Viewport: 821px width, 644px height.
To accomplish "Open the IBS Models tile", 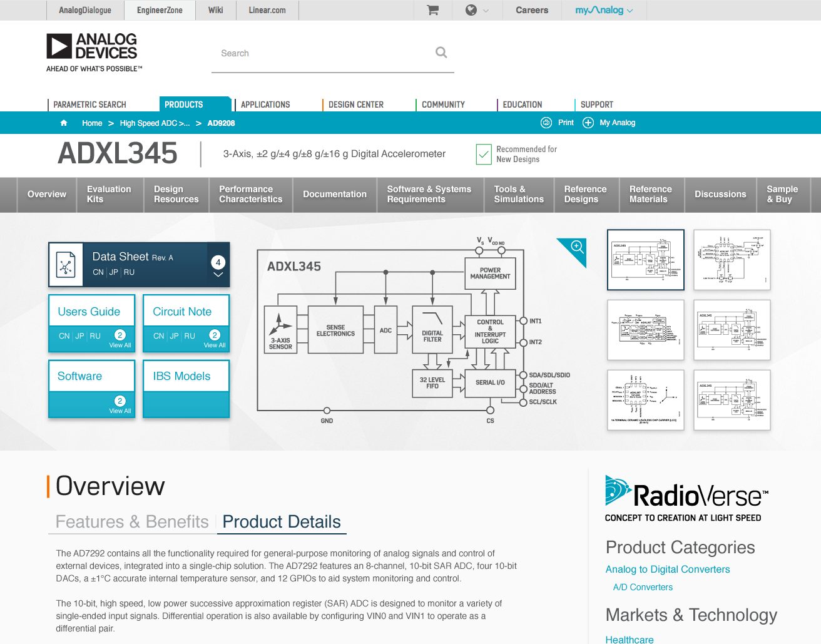I will (x=186, y=389).
